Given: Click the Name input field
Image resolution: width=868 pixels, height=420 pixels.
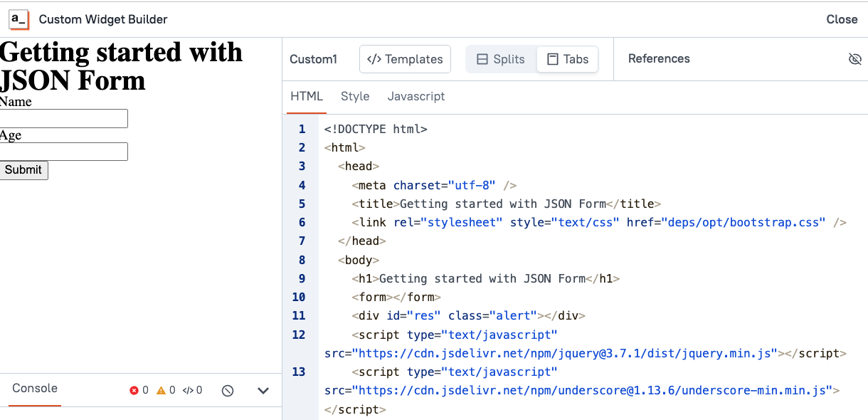Looking at the screenshot, I should [x=64, y=118].
